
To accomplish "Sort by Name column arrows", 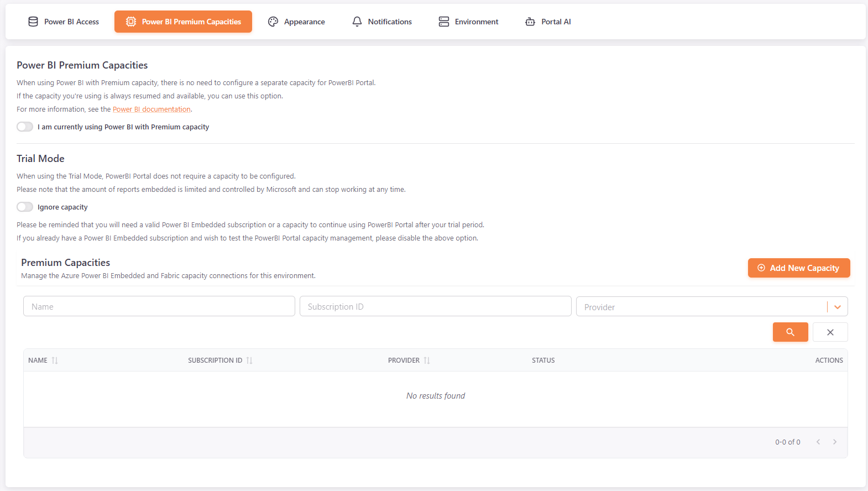I will [55, 361].
